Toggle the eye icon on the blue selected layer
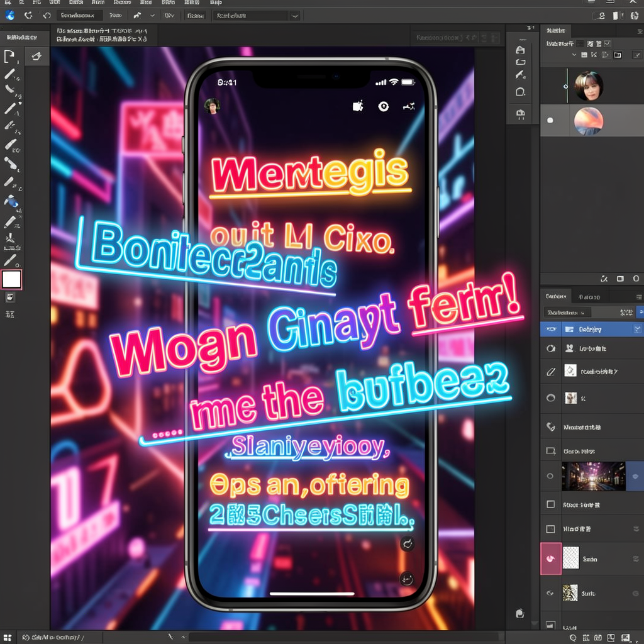The image size is (644, 644). [x=551, y=329]
